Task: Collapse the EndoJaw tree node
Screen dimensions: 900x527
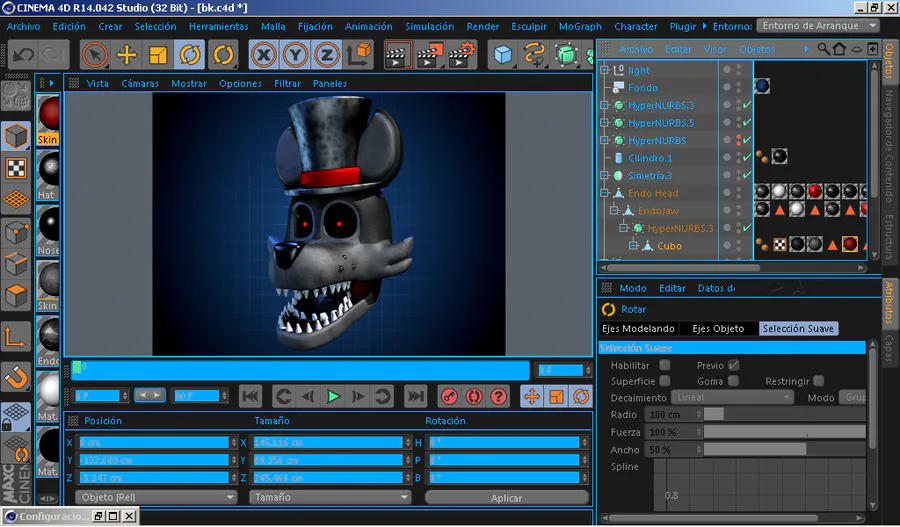Action: pyautogui.click(x=614, y=211)
